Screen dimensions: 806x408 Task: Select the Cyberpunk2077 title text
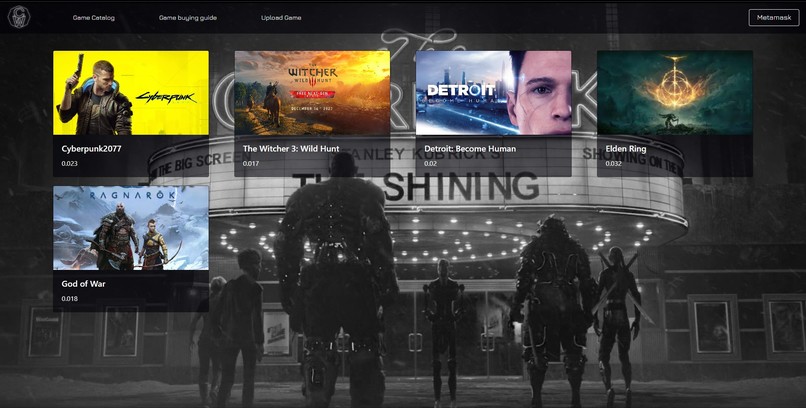pyautogui.click(x=91, y=149)
